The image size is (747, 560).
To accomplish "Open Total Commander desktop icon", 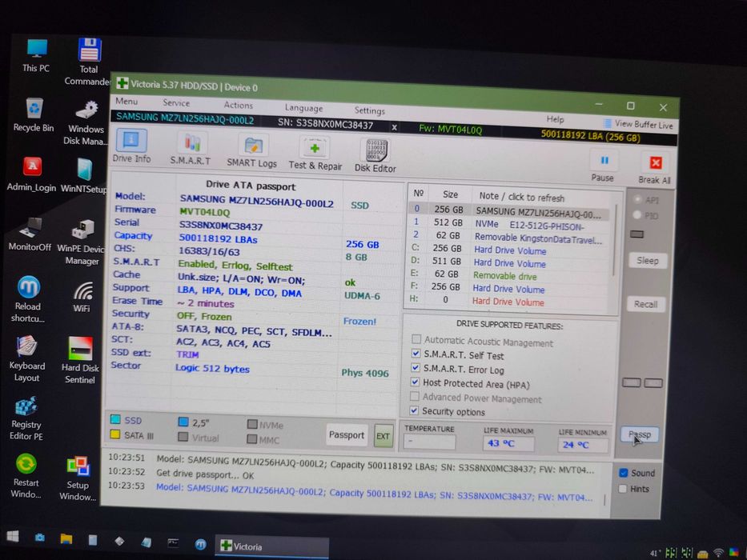I will (x=88, y=62).
